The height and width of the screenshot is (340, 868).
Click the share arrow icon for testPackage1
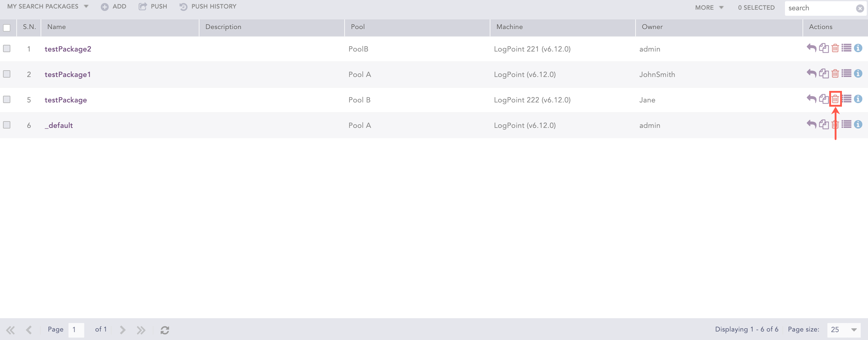coord(811,73)
